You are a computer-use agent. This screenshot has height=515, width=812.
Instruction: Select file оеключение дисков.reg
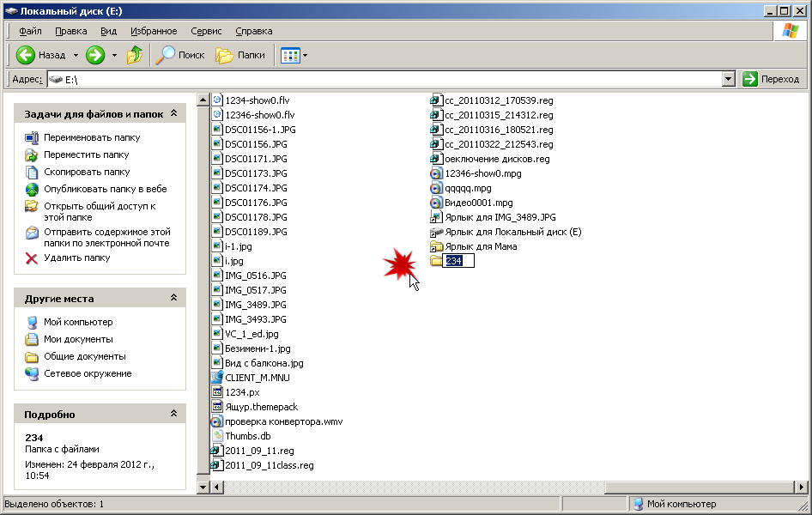(497, 159)
